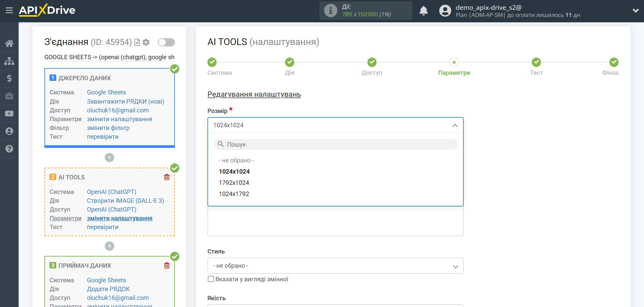The image size is (644, 307).
Task: Open Google Sheets source system link
Action: (x=106, y=92)
